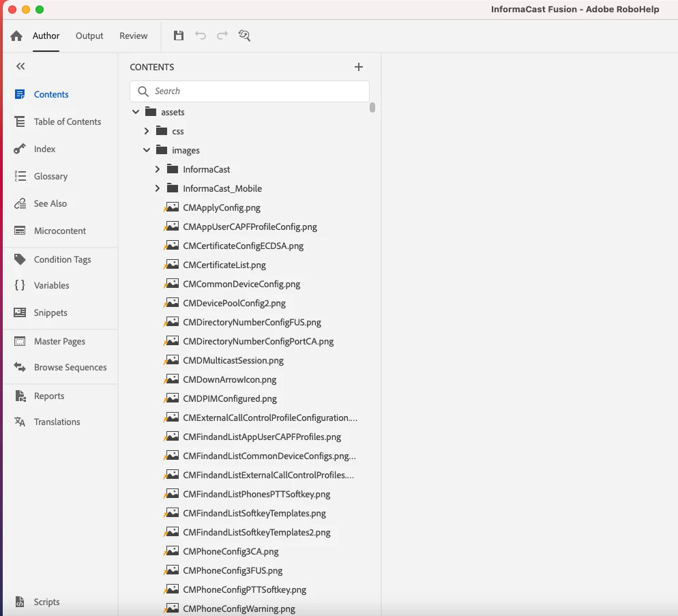The width and height of the screenshot is (678, 616).
Task: Select CMFindandListAppUserCAPFProfiles.png
Action: click(x=262, y=437)
